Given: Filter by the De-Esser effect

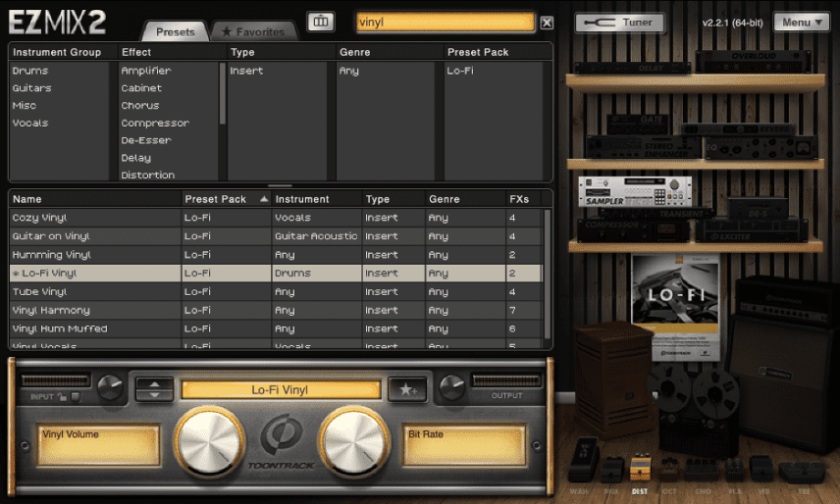Looking at the screenshot, I should tap(146, 140).
